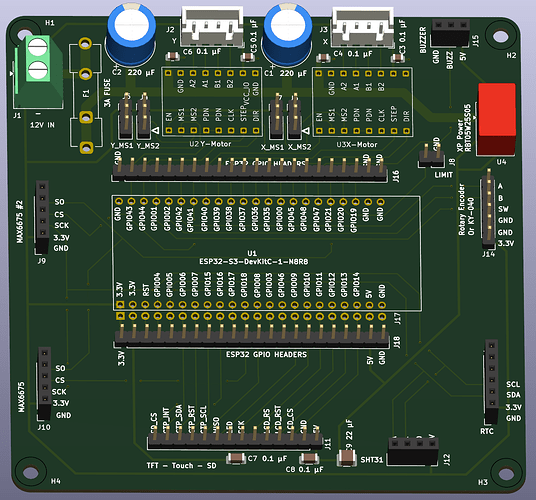Select the F1 fuse holder footprint
Screen dimensions: 536x500
tap(86, 96)
